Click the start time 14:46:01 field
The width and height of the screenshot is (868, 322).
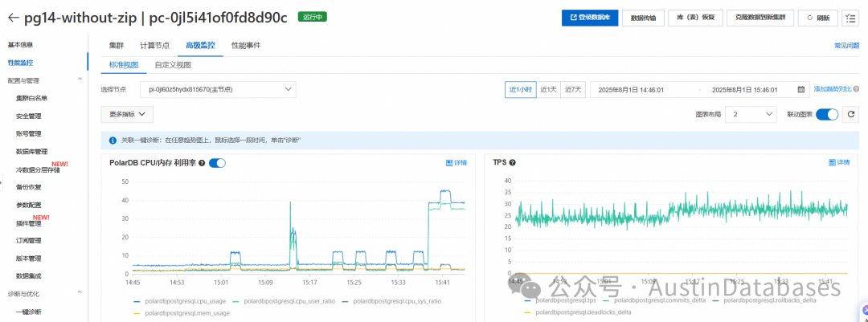pos(629,90)
